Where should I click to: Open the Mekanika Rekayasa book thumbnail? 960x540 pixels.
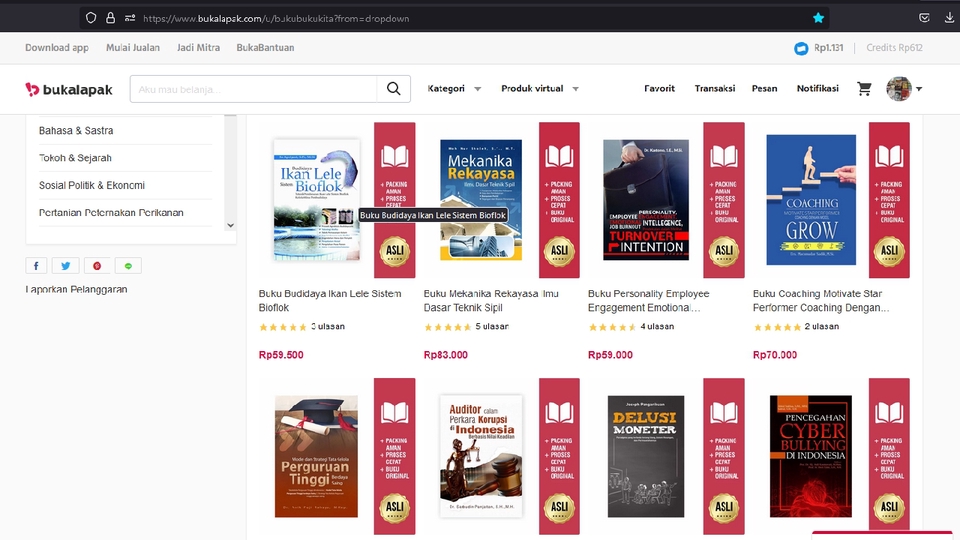[481, 200]
